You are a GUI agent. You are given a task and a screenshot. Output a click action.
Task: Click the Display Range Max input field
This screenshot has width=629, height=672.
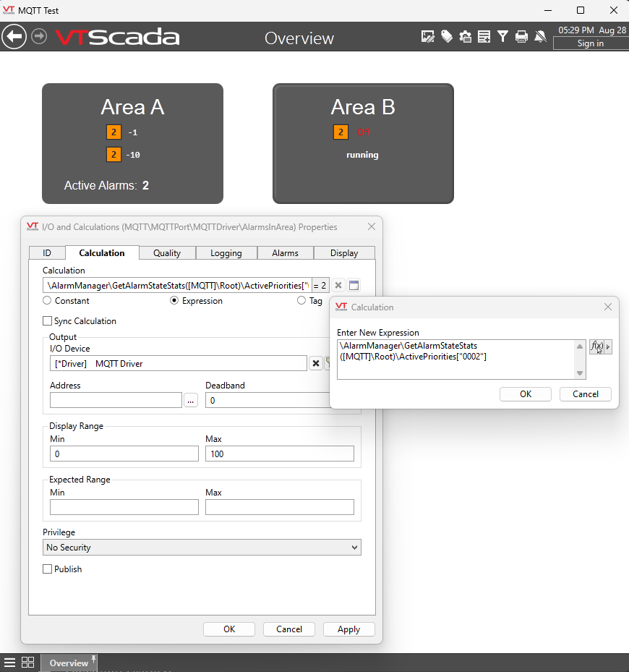coord(279,454)
